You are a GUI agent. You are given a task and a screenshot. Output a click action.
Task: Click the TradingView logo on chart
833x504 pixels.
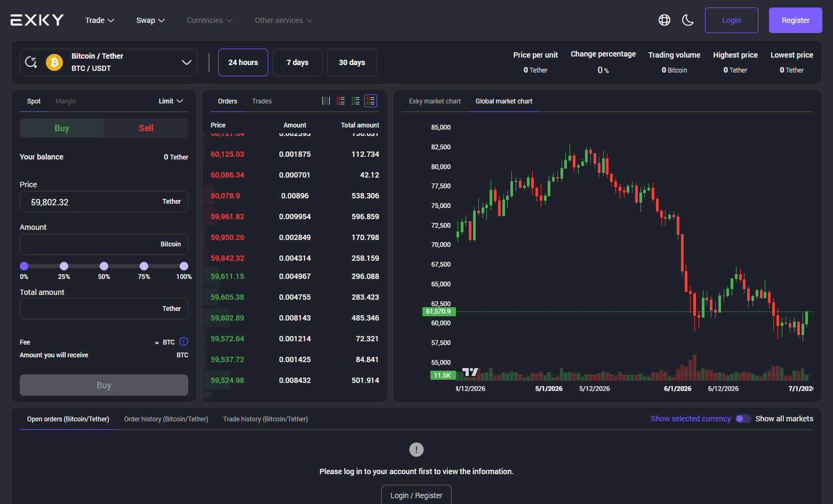pos(470,372)
